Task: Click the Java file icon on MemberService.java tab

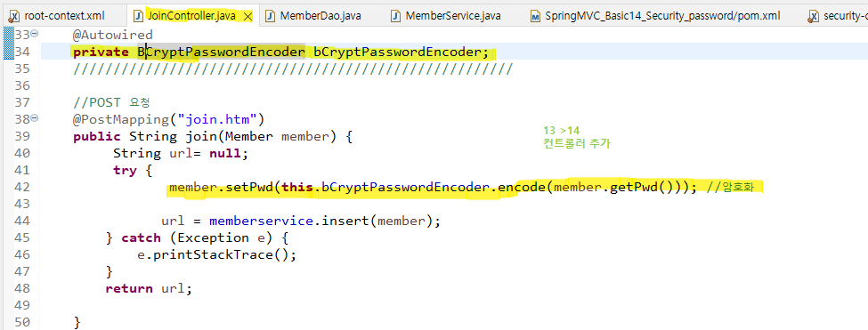Action: tap(396, 16)
